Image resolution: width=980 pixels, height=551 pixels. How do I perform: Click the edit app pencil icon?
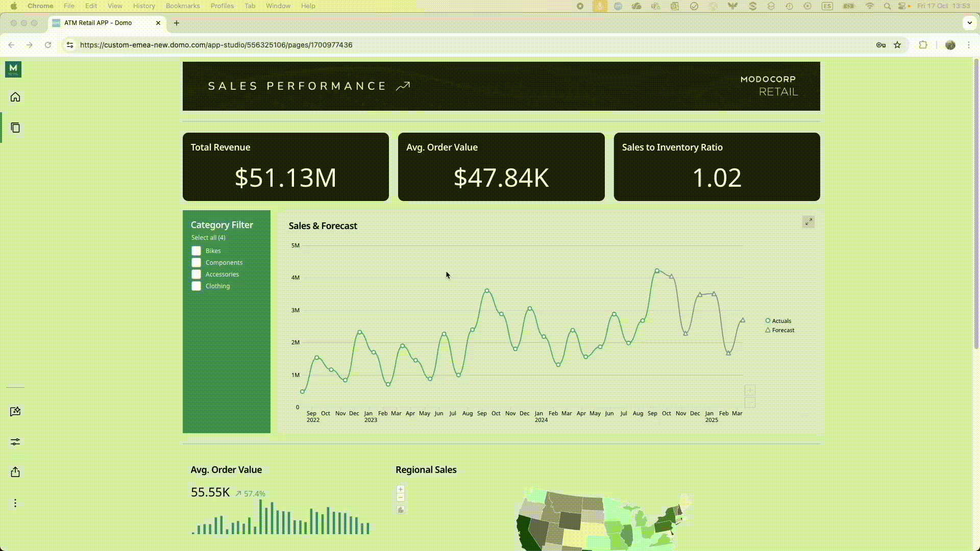coord(15,412)
